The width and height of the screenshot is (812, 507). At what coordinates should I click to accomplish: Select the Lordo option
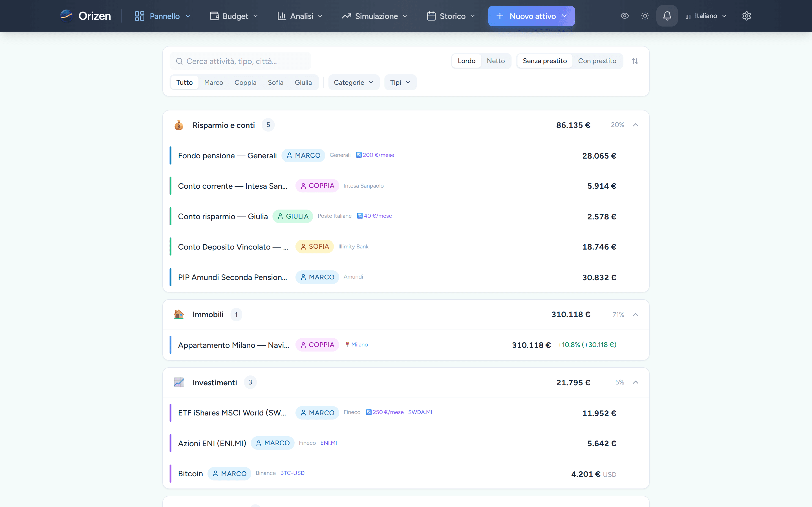466,61
